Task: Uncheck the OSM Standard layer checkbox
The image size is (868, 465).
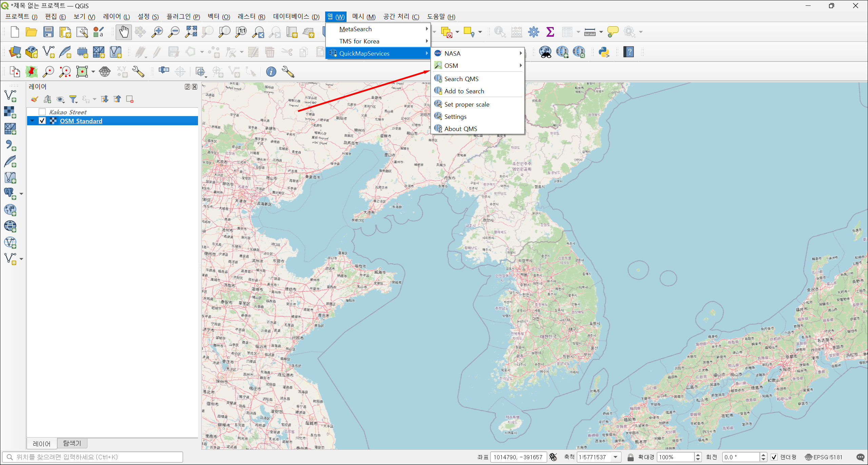Action: (x=42, y=121)
